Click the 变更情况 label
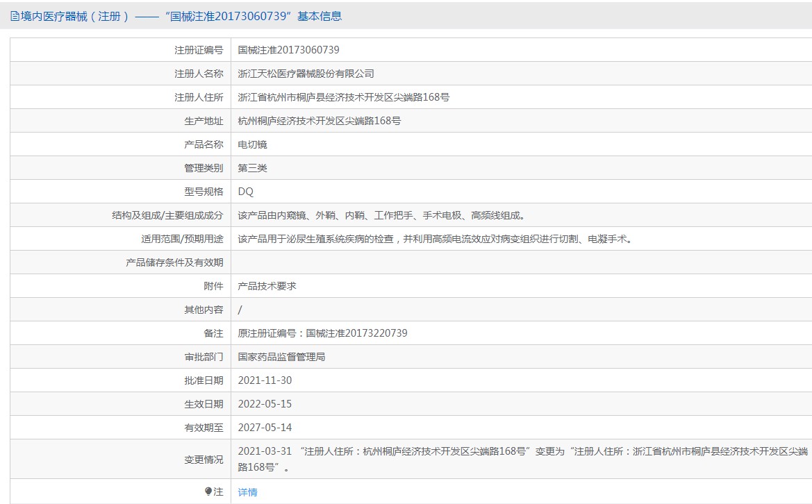The image size is (812, 504). pyautogui.click(x=204, y=460)
